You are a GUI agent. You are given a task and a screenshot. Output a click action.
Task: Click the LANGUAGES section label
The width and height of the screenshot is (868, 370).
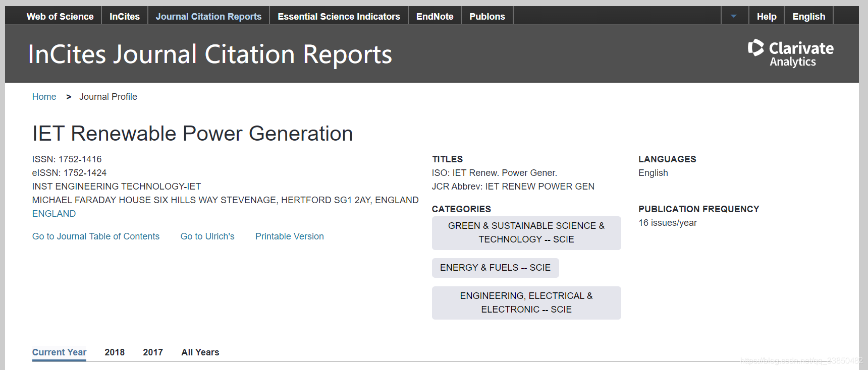pos(667,159)
